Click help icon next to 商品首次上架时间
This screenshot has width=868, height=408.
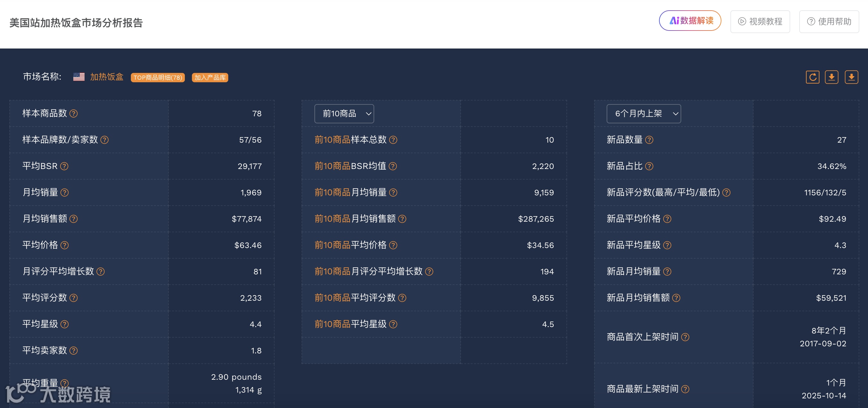pyautogui.click(x=685, y=337)
